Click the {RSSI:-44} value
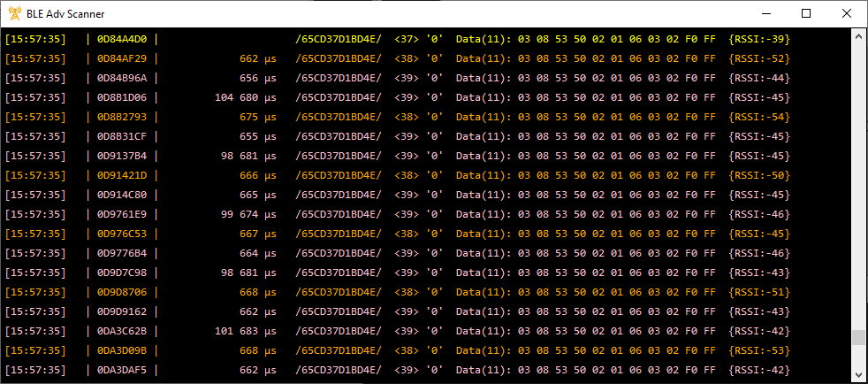The height and width of the screenshot is (384, 868). [759, 78]
